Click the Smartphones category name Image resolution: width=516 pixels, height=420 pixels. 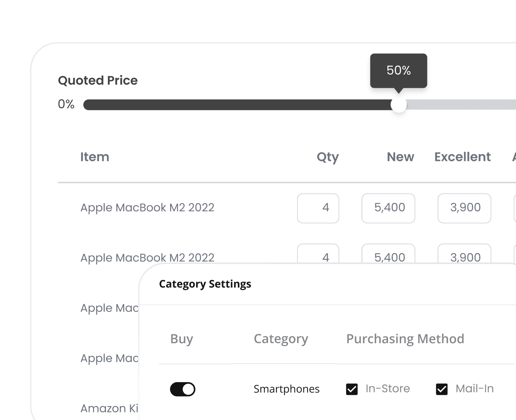coord(286,389)
